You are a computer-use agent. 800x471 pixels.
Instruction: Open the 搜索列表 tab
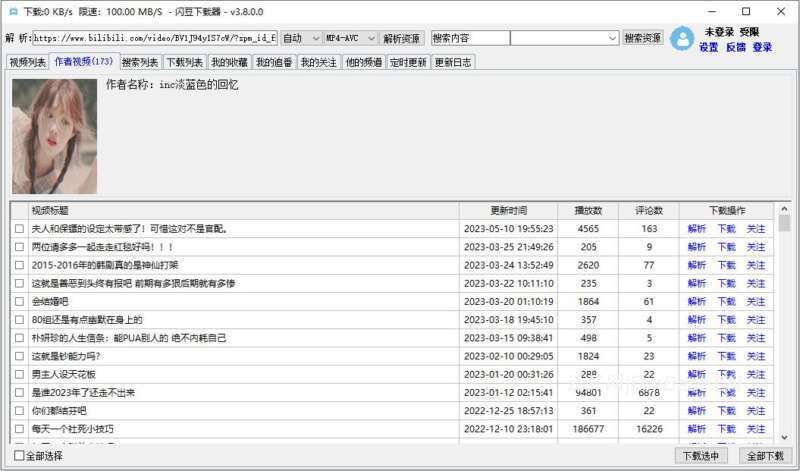140,62
